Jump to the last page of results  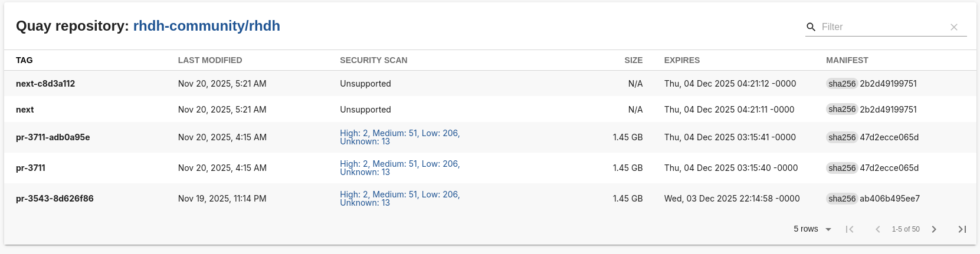(x=962, y=229)
